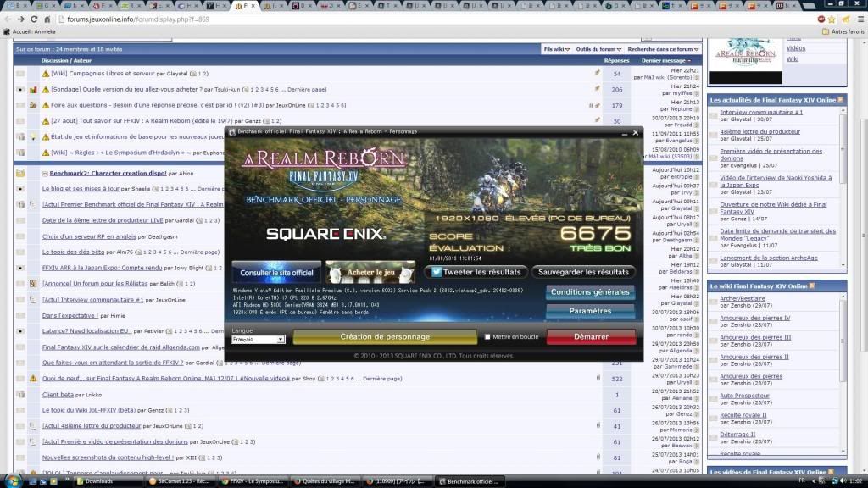Viewport: 868px width, 488px height.
Task: Open Nouvelles screenshots du contenu high-level thread
Action: tap(108, 458)
